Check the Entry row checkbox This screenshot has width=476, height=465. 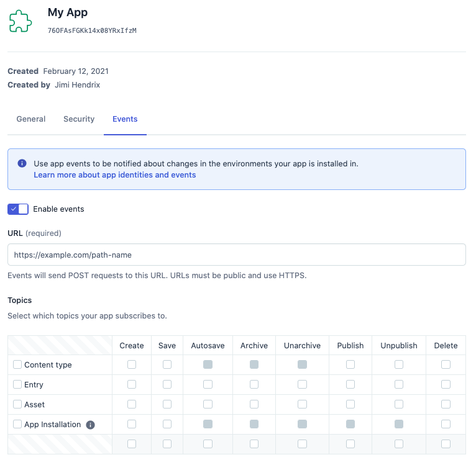tap(17, 385)
